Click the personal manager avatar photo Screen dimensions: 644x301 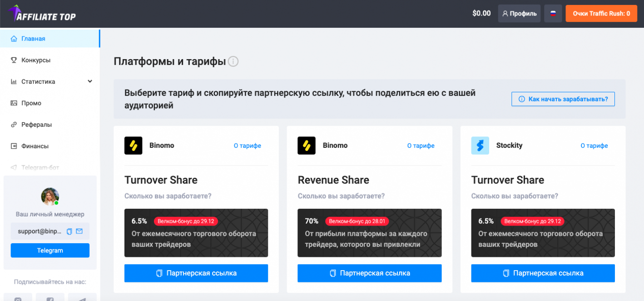pyautogui.click(x=50, y=196)
